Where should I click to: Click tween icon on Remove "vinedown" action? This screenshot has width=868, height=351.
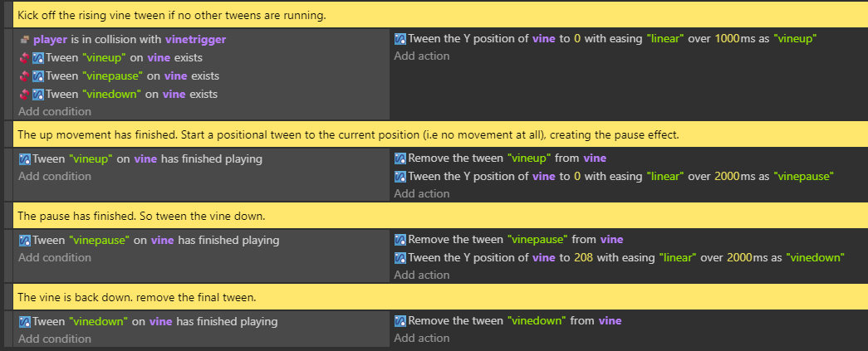pos(400,321)
